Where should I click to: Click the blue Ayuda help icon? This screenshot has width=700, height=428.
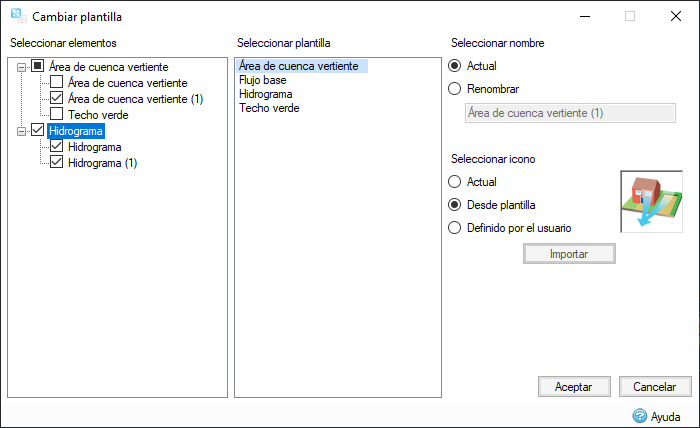tap(639, 416)
